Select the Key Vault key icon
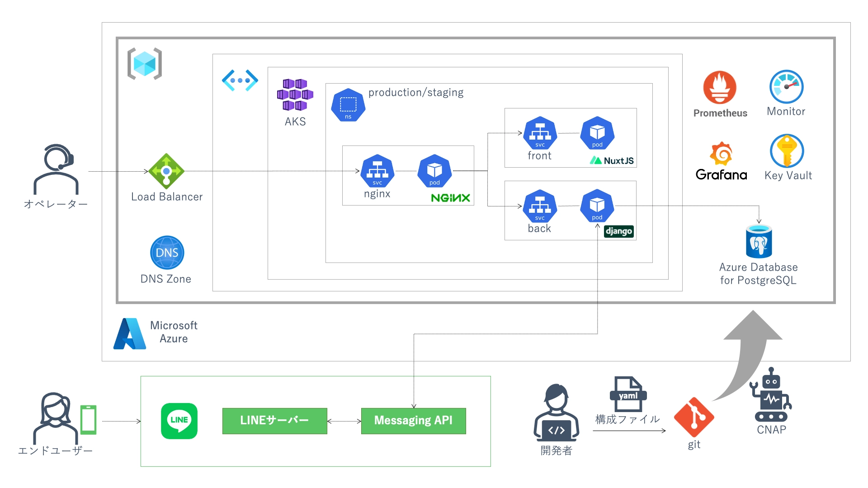 point(787,151)
